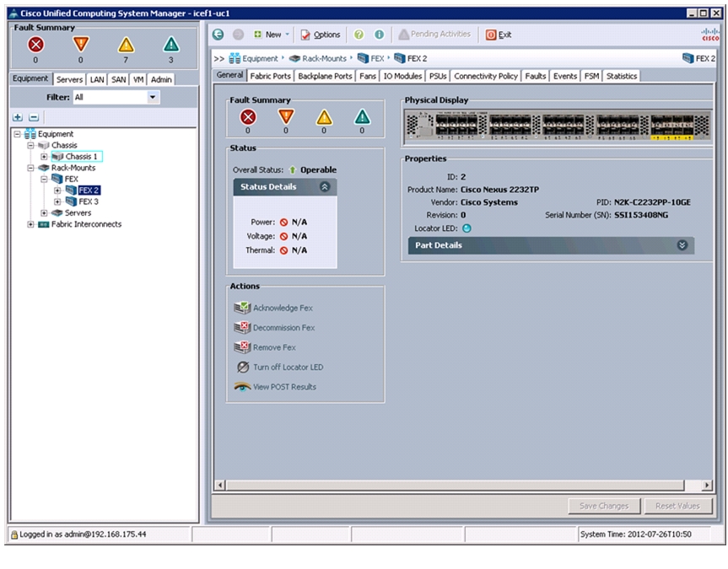Image resolution: width=728 pixels, height=569 pixels.
Task: Collapse the Status Details section
Action: tap(325, 186)
